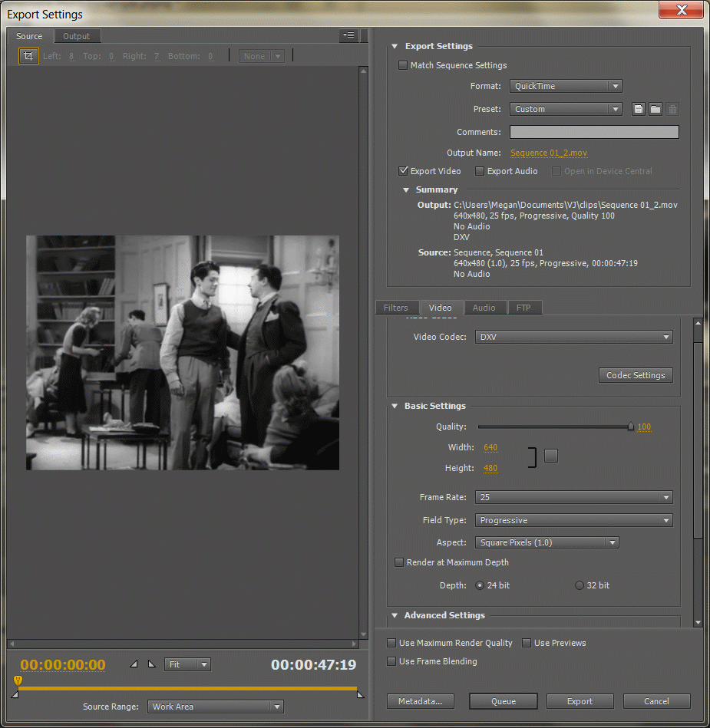Click the settings panel scroll-down arrow

coord(698,622)
